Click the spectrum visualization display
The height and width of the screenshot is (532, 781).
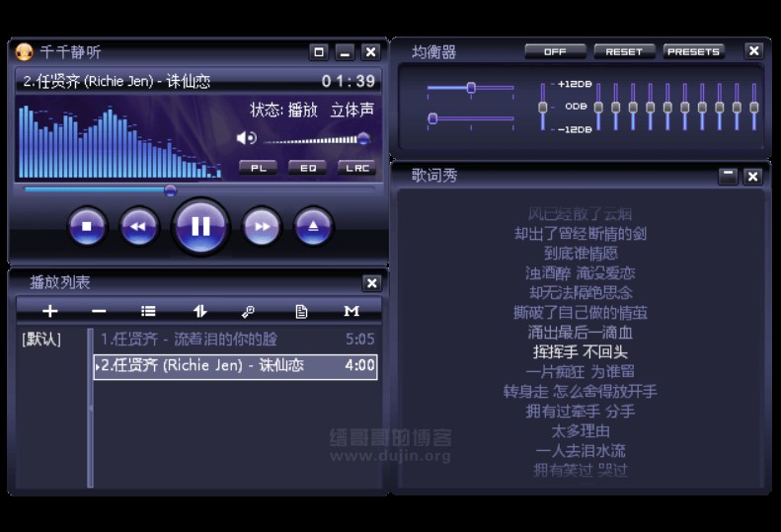(x=120, y=141)
